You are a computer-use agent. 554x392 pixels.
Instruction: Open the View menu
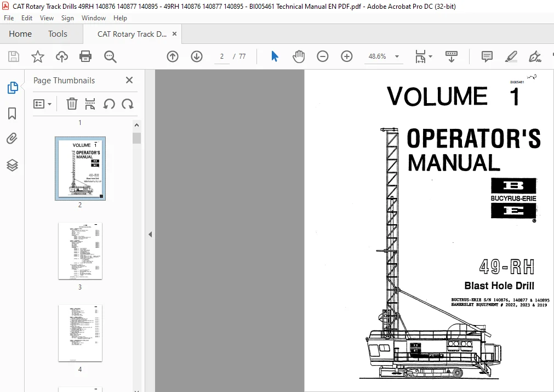tap(47, 18)
